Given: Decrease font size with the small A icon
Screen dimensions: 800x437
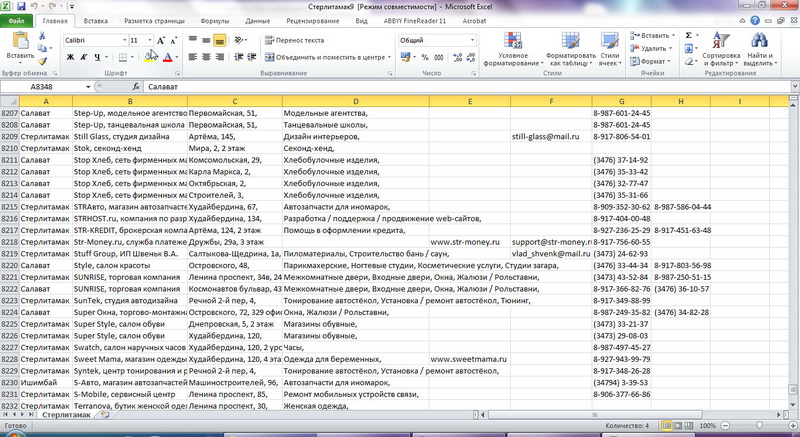Looking at the screenshot, I should click(x=173, y=40).
